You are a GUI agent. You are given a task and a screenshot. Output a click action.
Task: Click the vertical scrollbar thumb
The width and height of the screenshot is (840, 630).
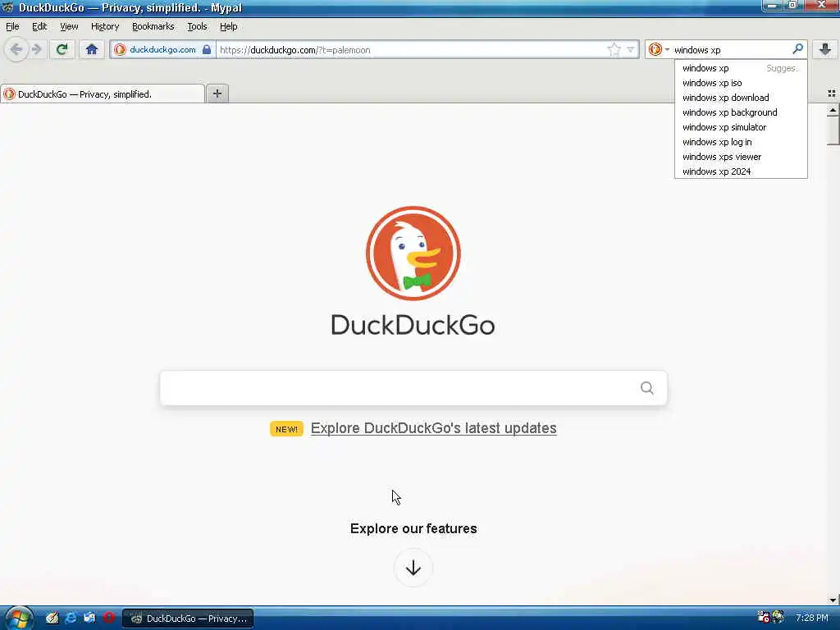point(833,130)
